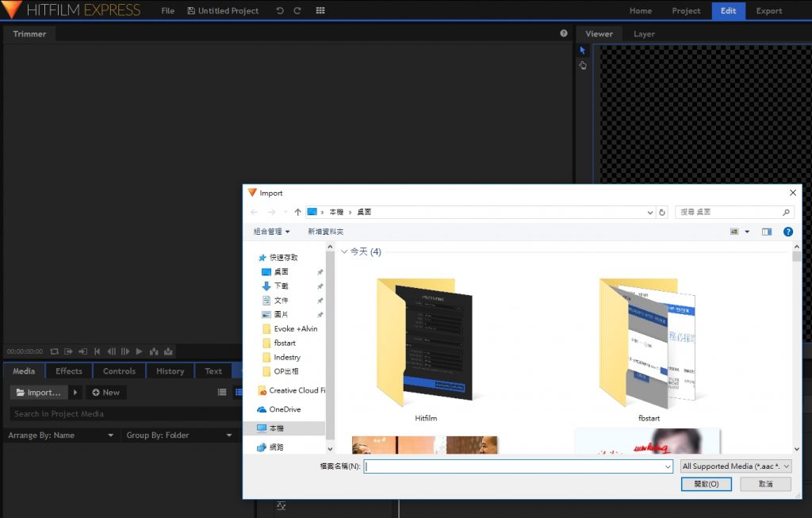The height and width of the screenshot is (518, 812).
Task: Select the arrow selection tool in Viewer
Action: (583, 50)
